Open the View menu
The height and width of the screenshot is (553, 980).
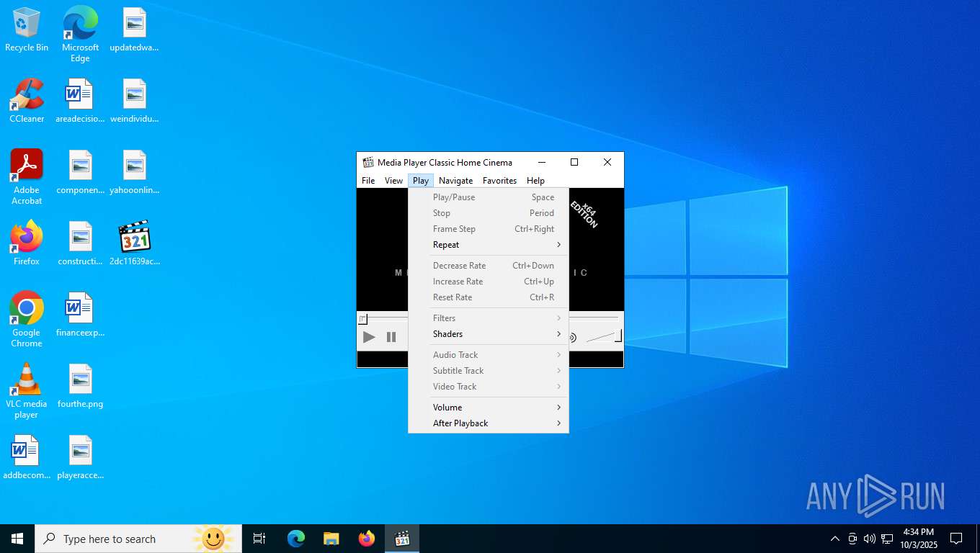point(393,181)
